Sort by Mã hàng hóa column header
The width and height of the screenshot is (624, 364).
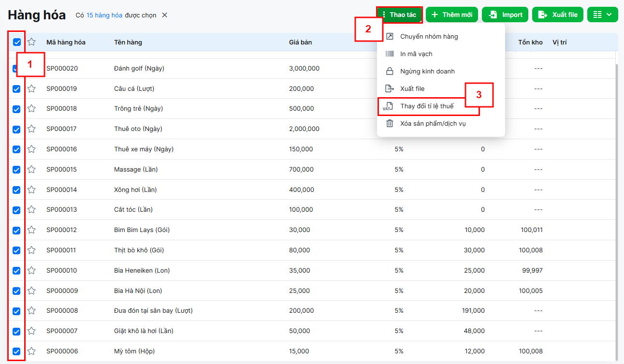coord(66,42)
